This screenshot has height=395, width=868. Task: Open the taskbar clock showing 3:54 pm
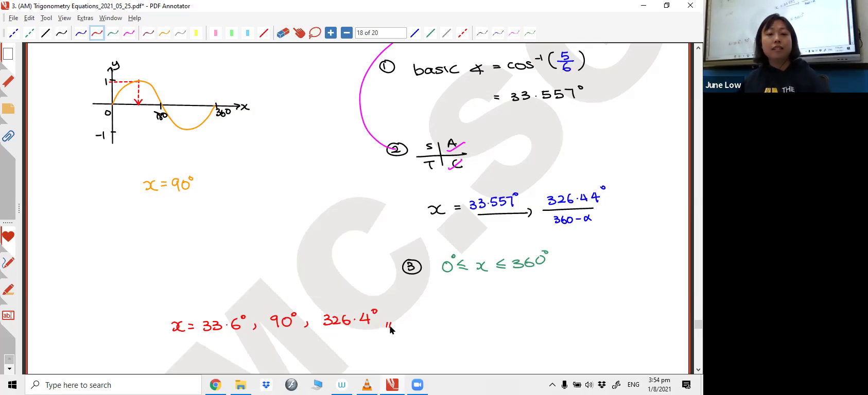659,385
